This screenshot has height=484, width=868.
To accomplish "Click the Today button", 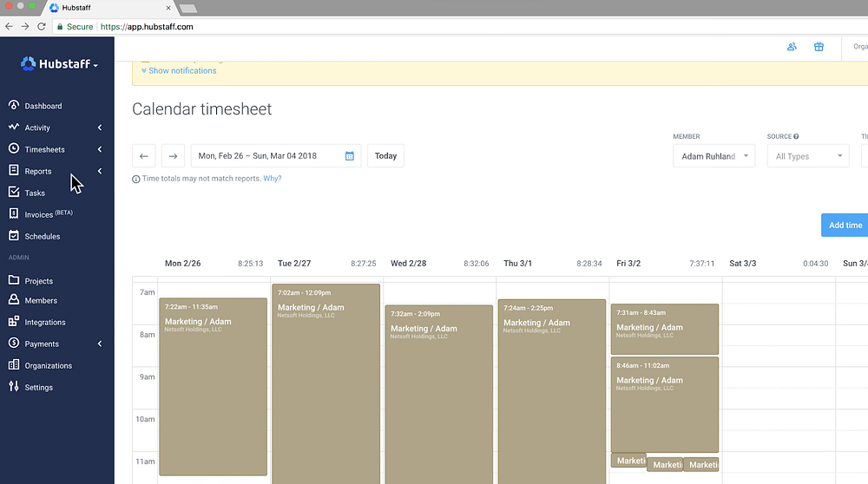I will (x=386, y=156).
